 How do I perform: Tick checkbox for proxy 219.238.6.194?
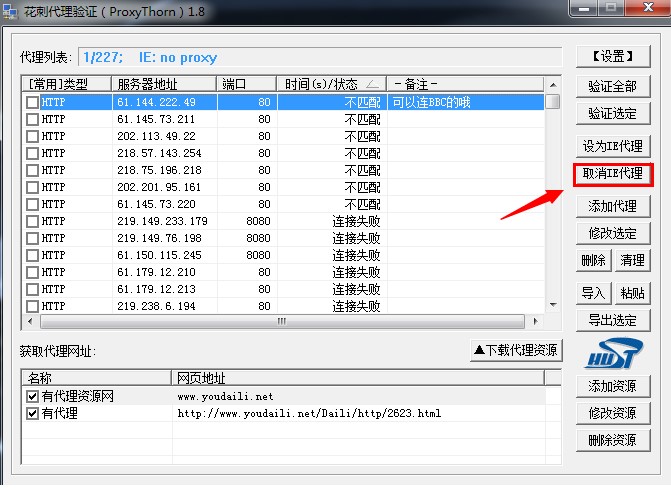[x=33, y=306]
